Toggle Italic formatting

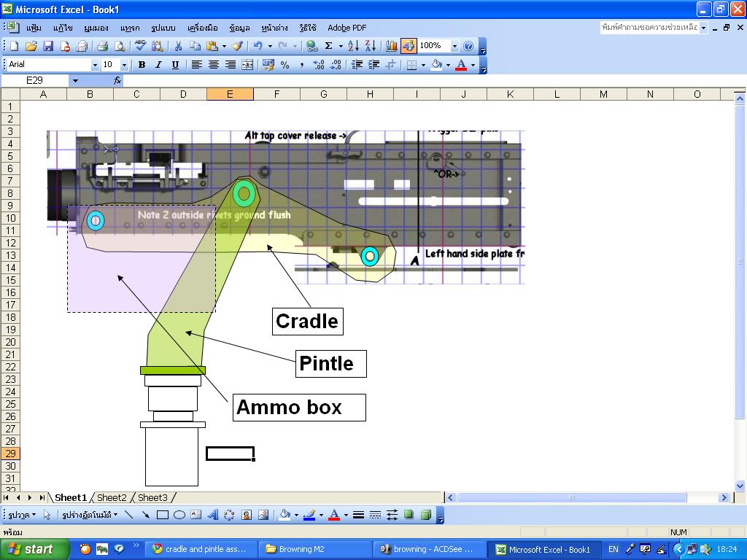coord(158,65)
